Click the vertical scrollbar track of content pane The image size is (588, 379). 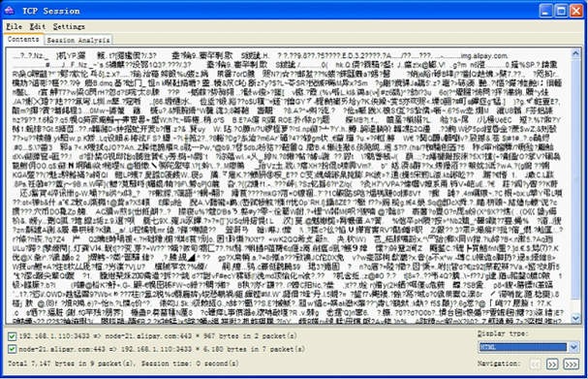[x=575, y=186]
